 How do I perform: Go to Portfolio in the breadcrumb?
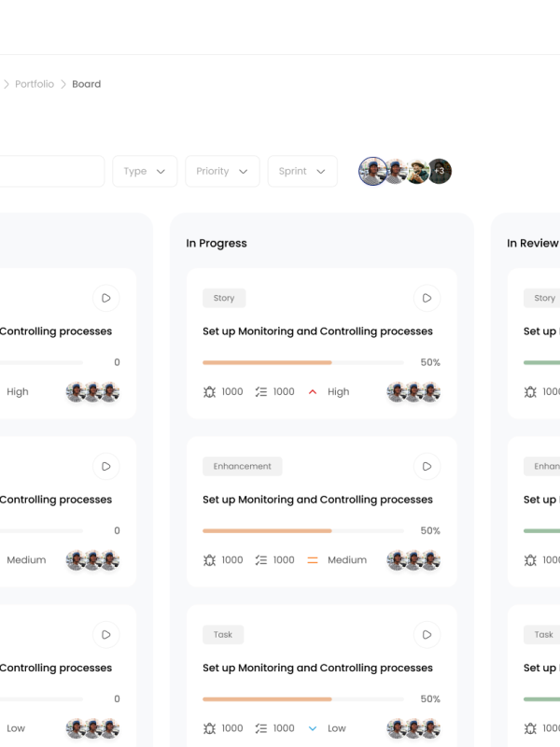coord(35,84)
